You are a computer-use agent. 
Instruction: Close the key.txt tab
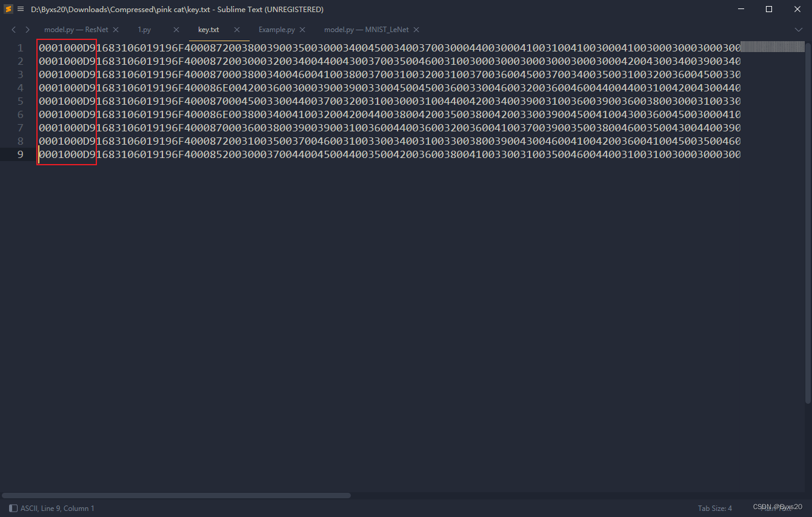point(237,30)
